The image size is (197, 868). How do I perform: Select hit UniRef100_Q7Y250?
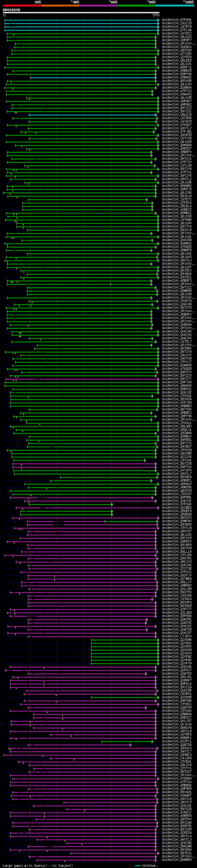tap(177, 54)
